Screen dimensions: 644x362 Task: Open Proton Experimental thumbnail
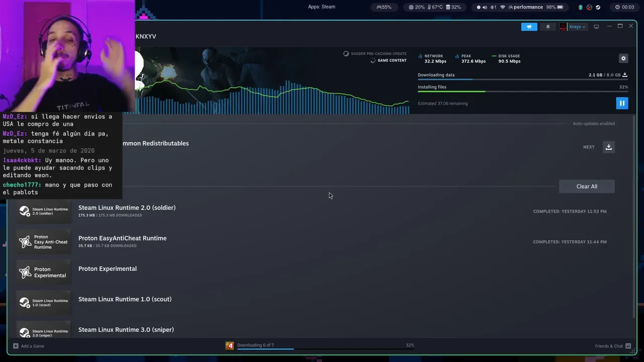(44, 272)
